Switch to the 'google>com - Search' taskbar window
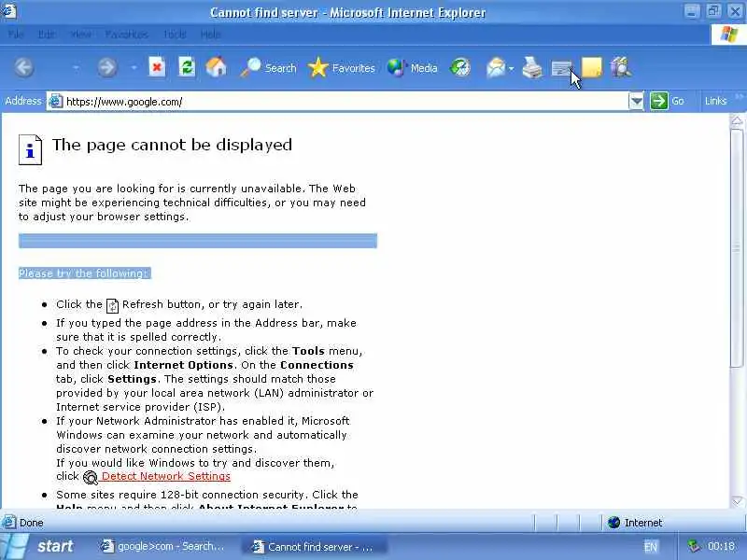Image resolution: width=747 pixels, height=560 pixels. point(162,546)
